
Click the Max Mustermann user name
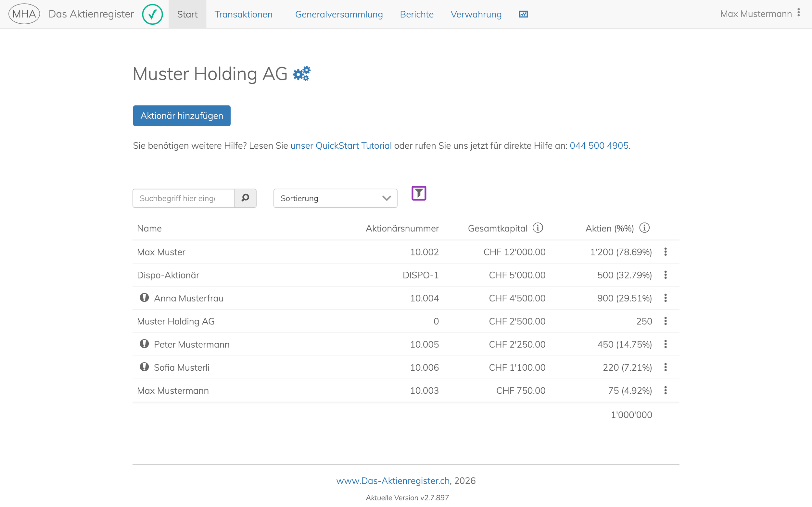[755, 14]
